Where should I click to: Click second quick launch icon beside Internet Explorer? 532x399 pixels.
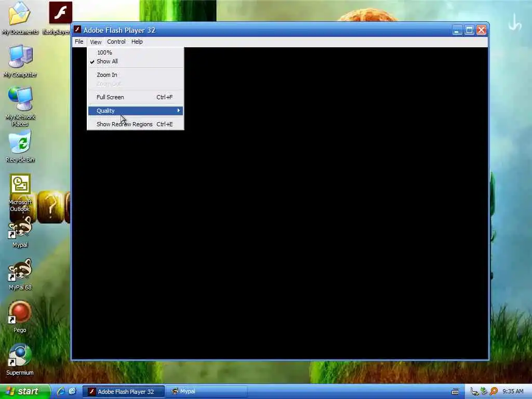point(72,391)
